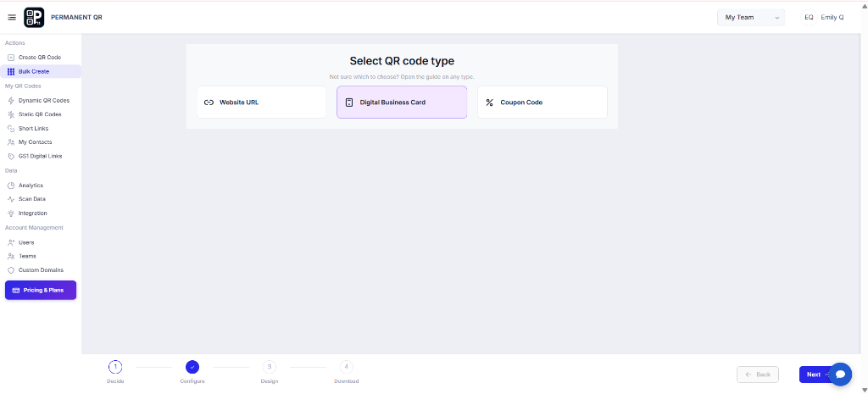Click the Short Links chain icon
This screenshot has width=868, height=394.
coord(11,129)
